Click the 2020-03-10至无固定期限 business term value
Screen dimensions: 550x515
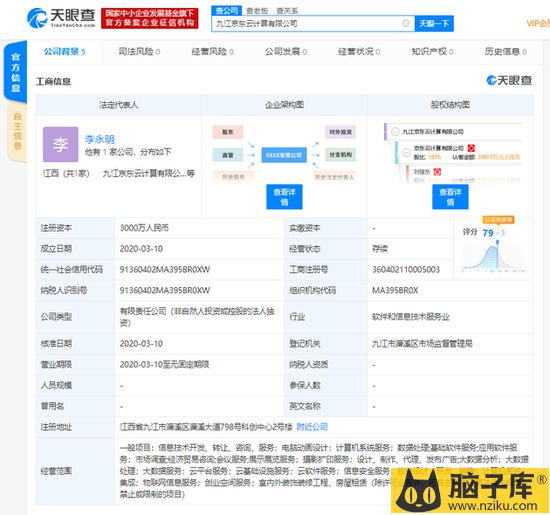pyautogui.click(x=165, y=364)
